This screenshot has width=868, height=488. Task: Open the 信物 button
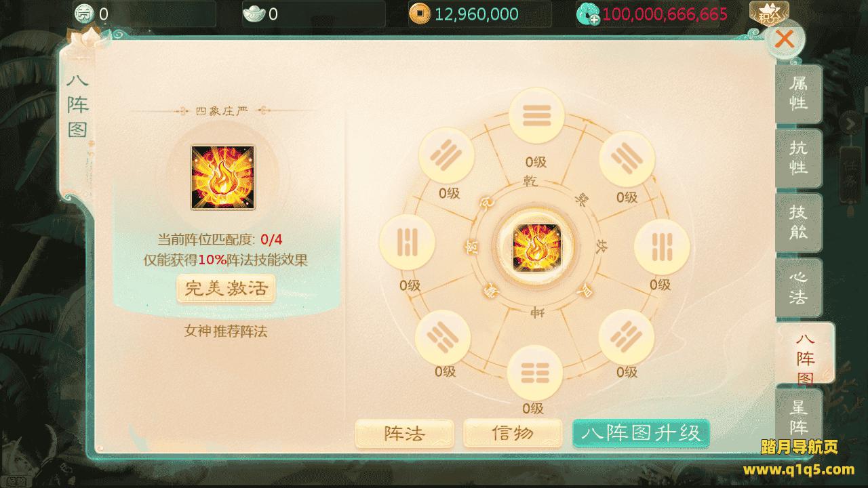(513, 434)
